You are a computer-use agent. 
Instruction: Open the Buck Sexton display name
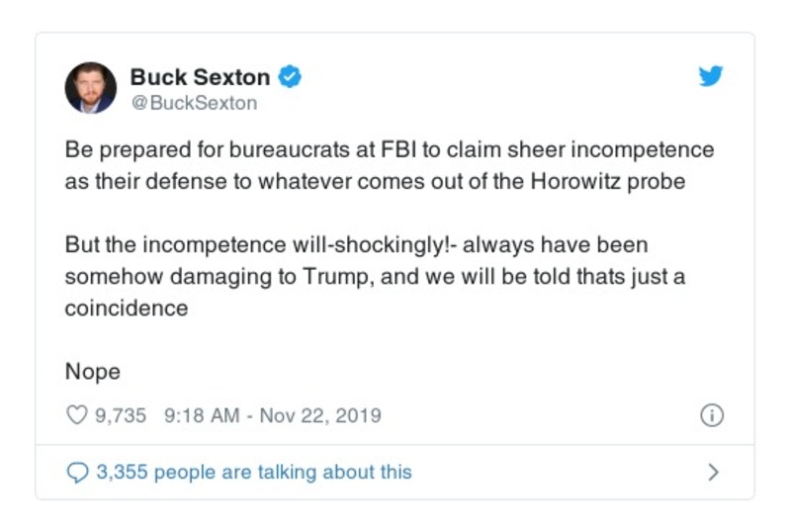pos(201,77)
